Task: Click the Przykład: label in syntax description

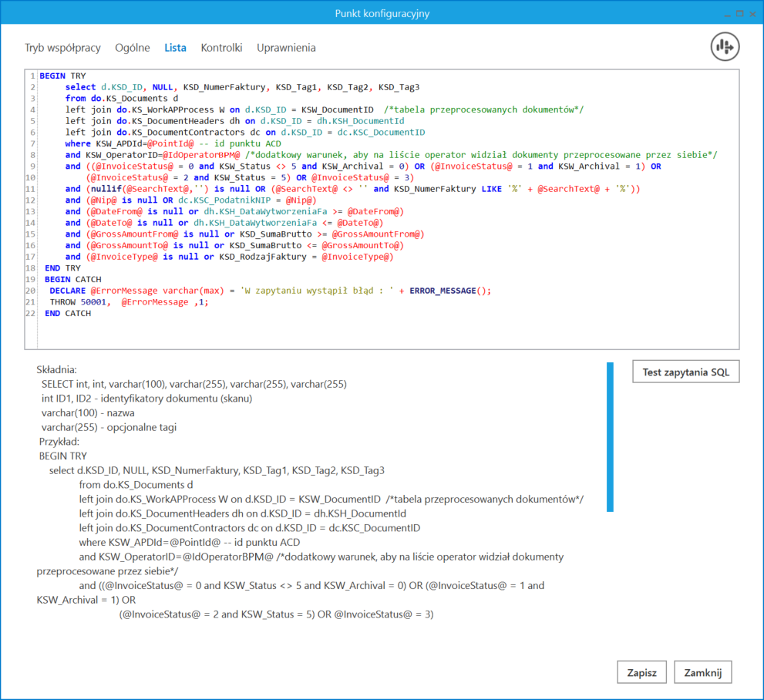Action: [x=59, y=442]
